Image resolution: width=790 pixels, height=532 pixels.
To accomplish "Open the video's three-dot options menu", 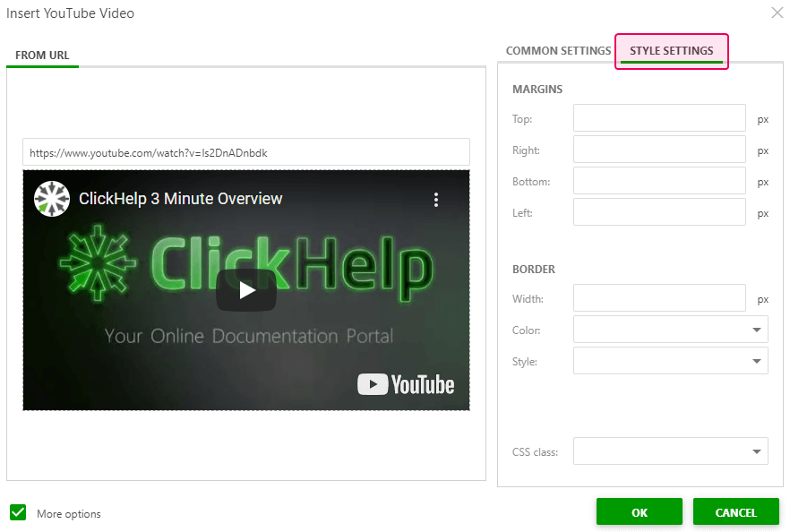I will tap(436, 201).
